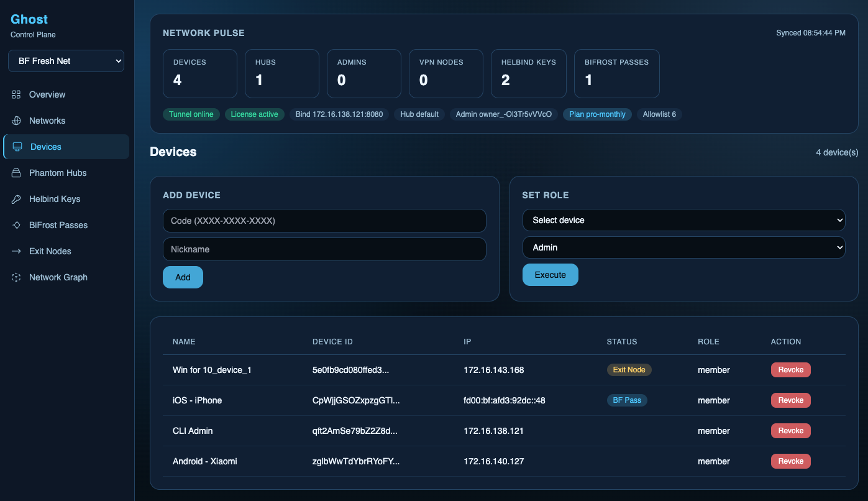Viewport: 868px width, 501px height.
Task: Click the BiFrost Passes diamond icon
Action: pyautogui.click(x=16, y=225)
